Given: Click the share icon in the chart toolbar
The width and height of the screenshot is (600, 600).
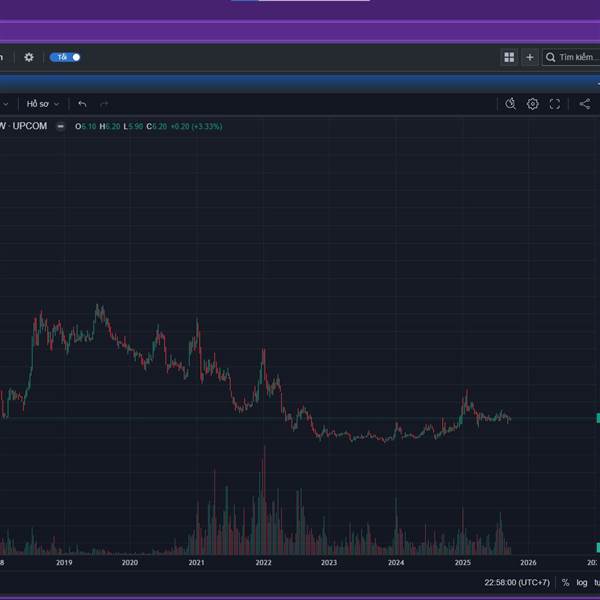Looking at the screenshot, I should [584, 104].
